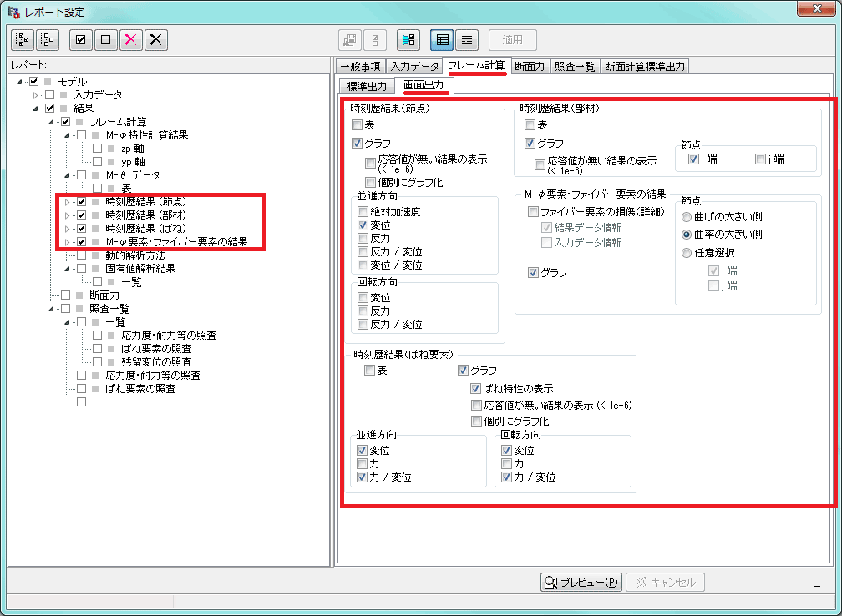Switch to the 入力データ tab

coord(414,67)
